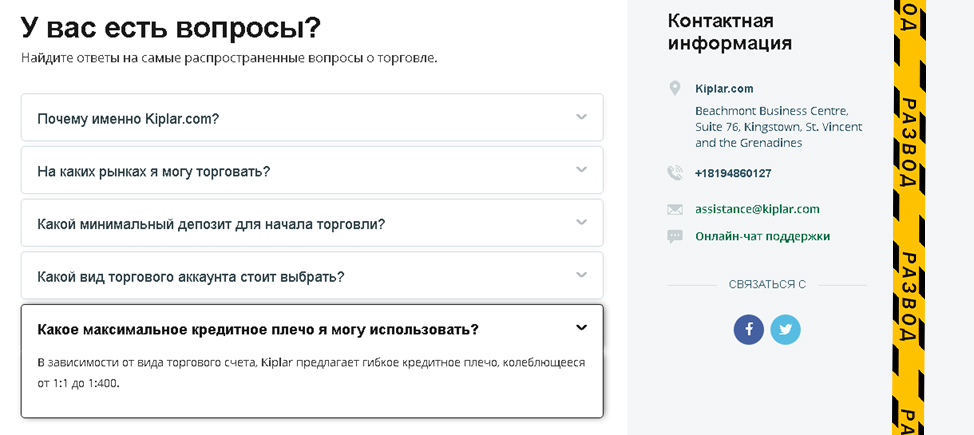Screen dimensions: 974x435
Task: Expand chevron for 'Почему именно Kiplar.com?'
Action: point(581,117)
